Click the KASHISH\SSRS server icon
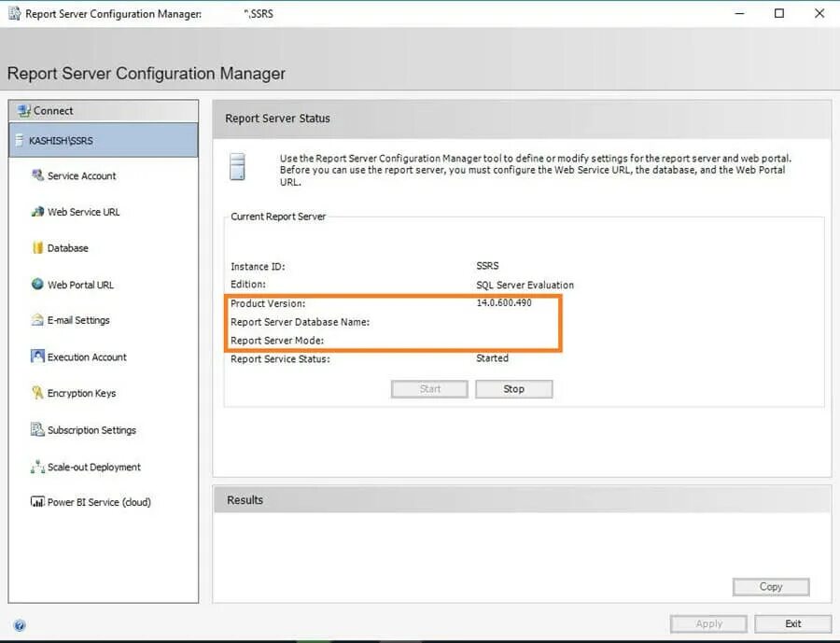Image resolution: width=840 pixels, height=643 pixels. (x=20, y=140)
